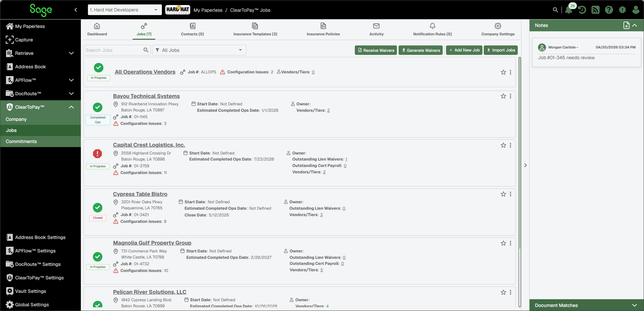Click green check status for Bayou Technical Systems
Image resolution: width=644 pixels, height=311 pixels.
coord(98,107)
